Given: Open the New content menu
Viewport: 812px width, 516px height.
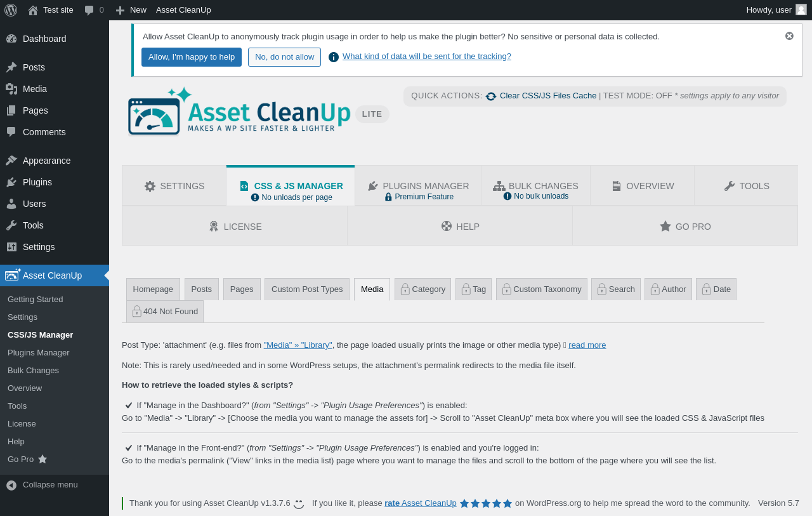Looking at the screenshot, I should pos(131,10).
